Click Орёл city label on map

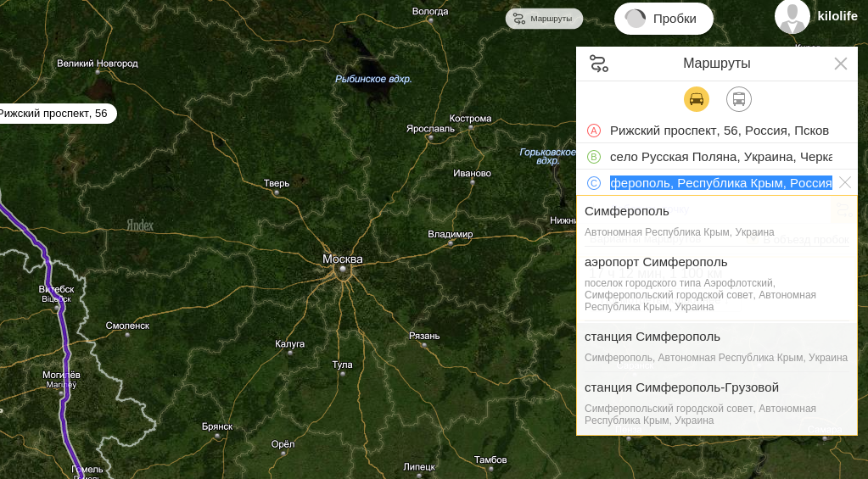tap(283, 444)
